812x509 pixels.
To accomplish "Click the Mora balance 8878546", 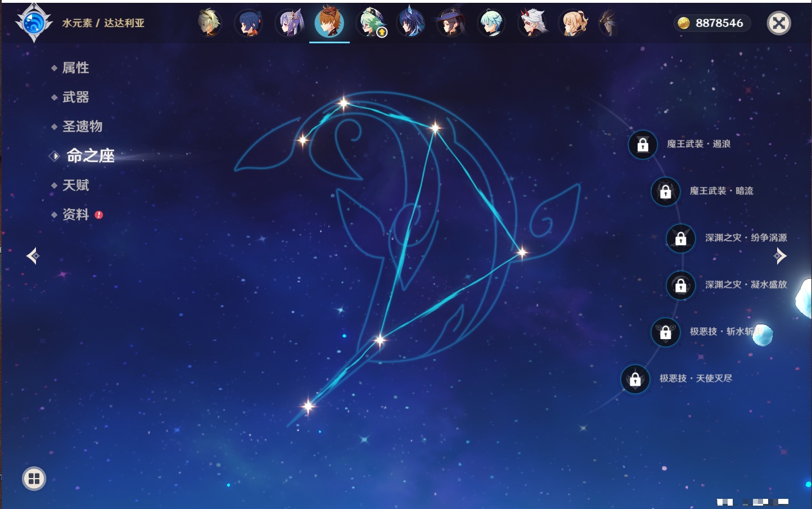I will [711, 23].
